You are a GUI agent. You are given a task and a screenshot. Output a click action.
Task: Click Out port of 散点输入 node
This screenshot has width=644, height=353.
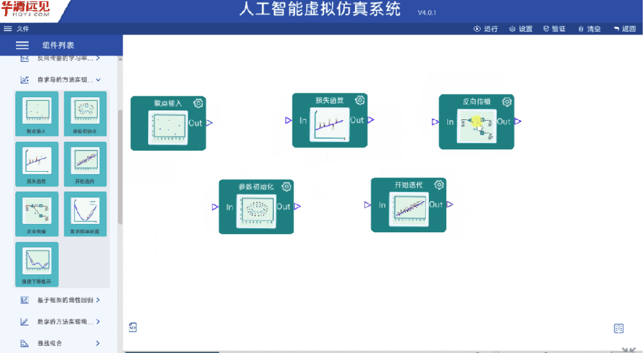coord(209,123)
